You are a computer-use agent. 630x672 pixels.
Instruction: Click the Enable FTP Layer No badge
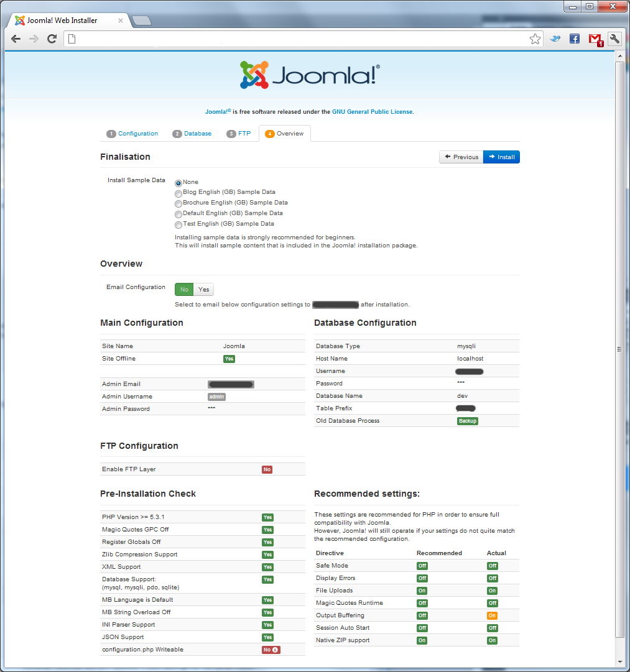point(267,469)
